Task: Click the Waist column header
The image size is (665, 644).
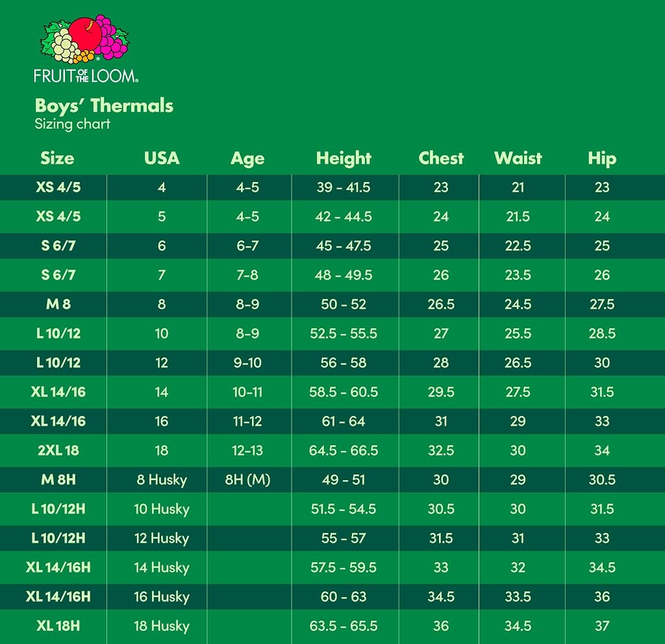Action: pyautogui.click(x=518, y=158)
